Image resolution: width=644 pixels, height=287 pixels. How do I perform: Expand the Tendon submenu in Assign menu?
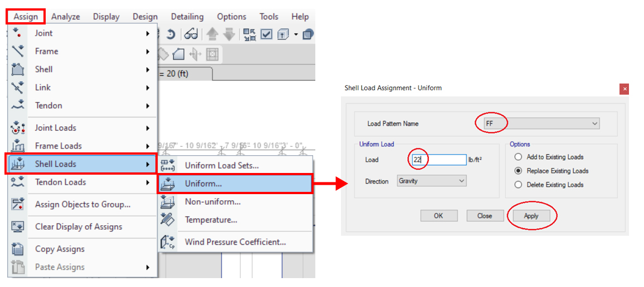coord(82,105)
